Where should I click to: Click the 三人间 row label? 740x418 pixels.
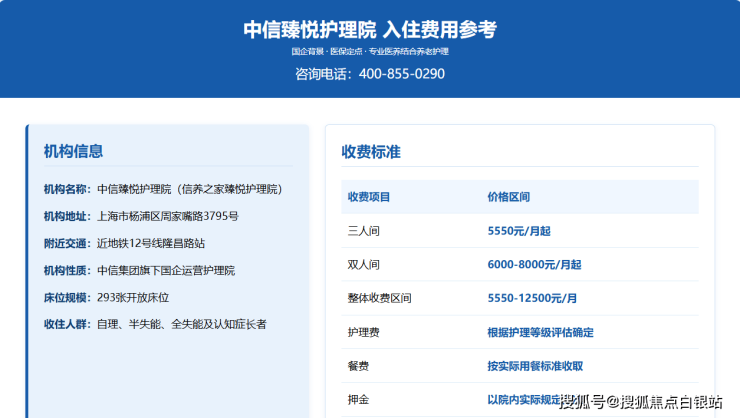[363, 231]
